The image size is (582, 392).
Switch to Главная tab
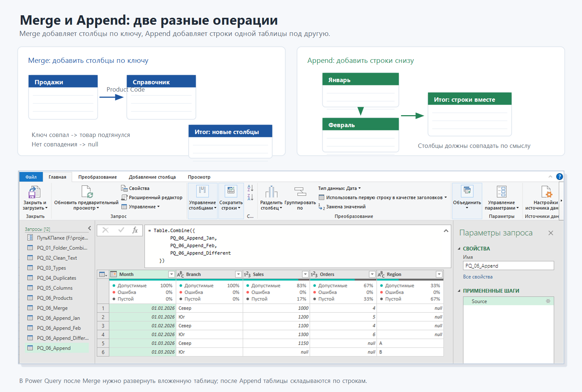tap(57, 177)
